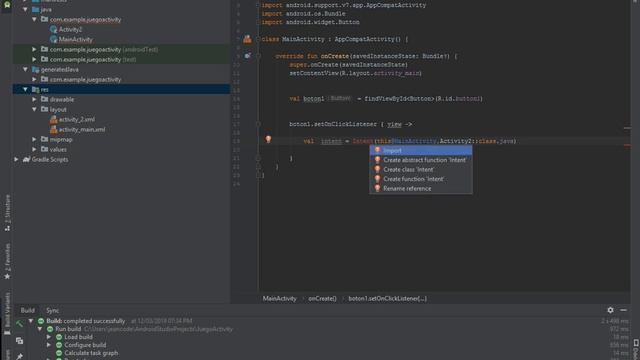The image size is (640, 360).
Task: Click the restore layout icon below the hammer
Action: [19, 340]
